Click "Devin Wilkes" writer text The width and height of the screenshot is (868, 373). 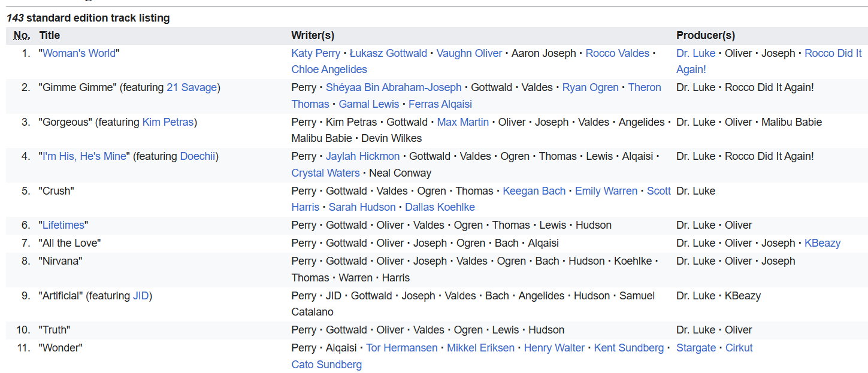(x=392, y=138)
